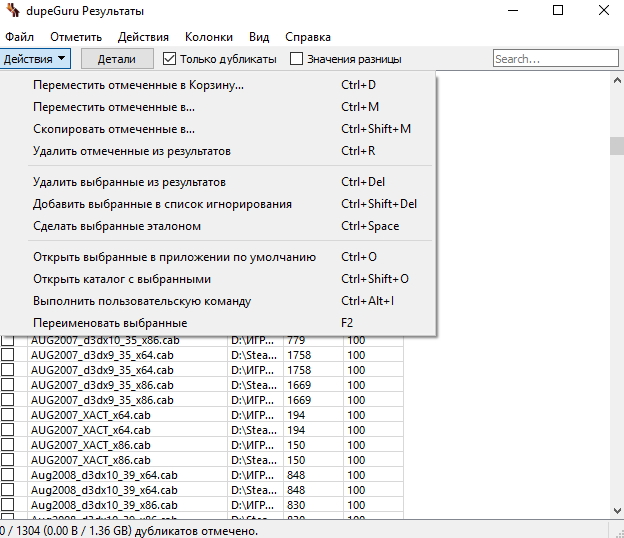Click the dupeGuru app icon in title bar
The image size is (624, 538).
coord(9,12)
